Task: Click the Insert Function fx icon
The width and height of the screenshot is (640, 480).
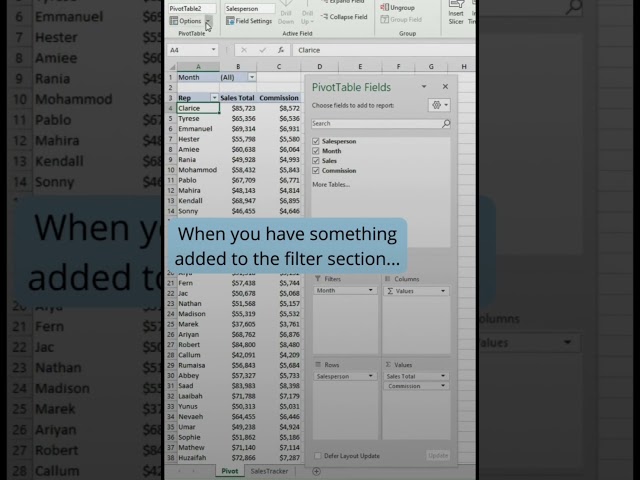Action: [x=281, y=50]
